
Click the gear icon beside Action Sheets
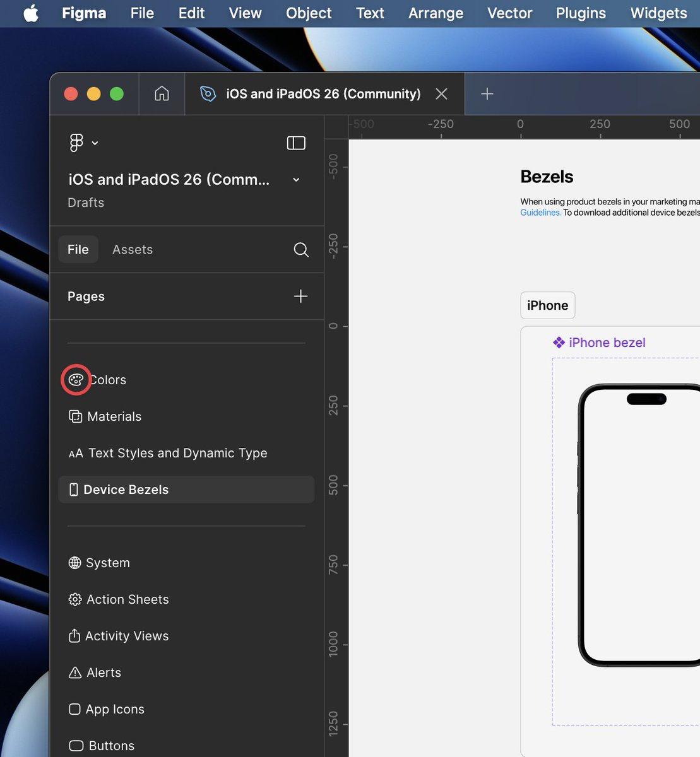75,599
